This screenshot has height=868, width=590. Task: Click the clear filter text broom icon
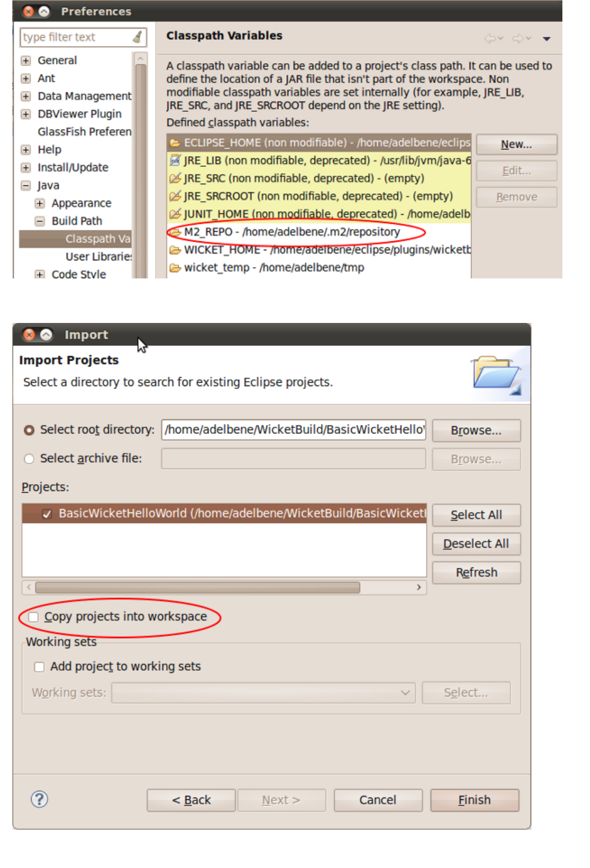137,37
